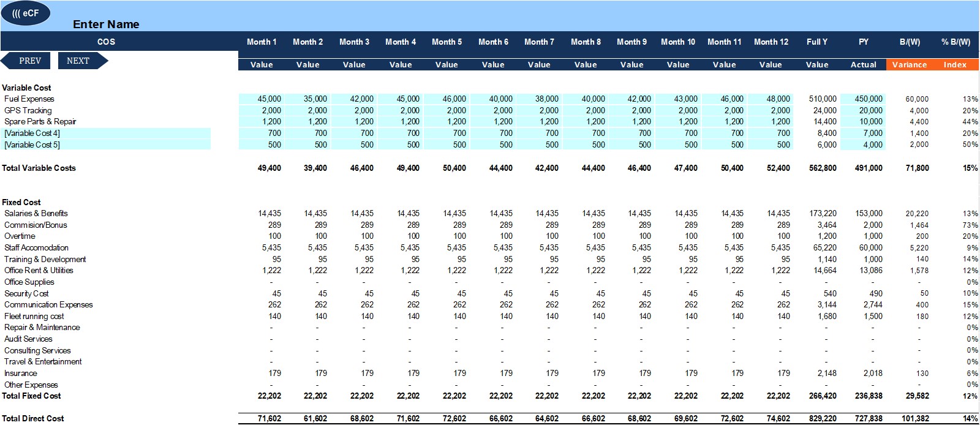The image size is (980, 425).
Task: Go to previous sheet with PREV button
Action: click(x=26, y=61)
